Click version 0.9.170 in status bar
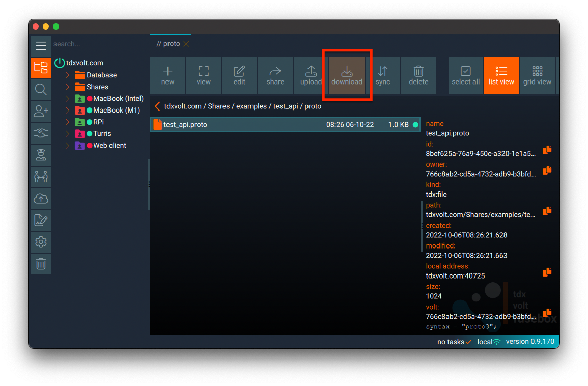 (x=530, y=341)
